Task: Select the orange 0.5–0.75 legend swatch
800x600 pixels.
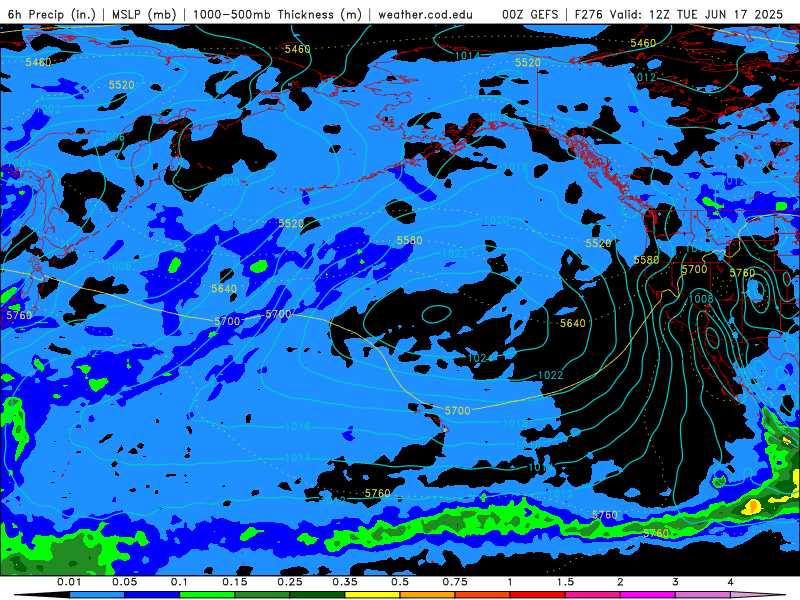Action: click(427, 595)
